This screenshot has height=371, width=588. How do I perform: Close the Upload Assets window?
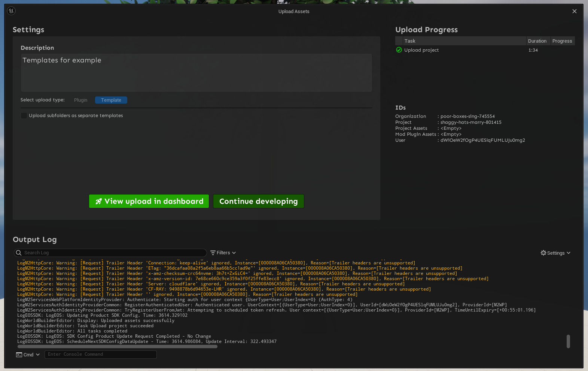(x=575, y=11)
